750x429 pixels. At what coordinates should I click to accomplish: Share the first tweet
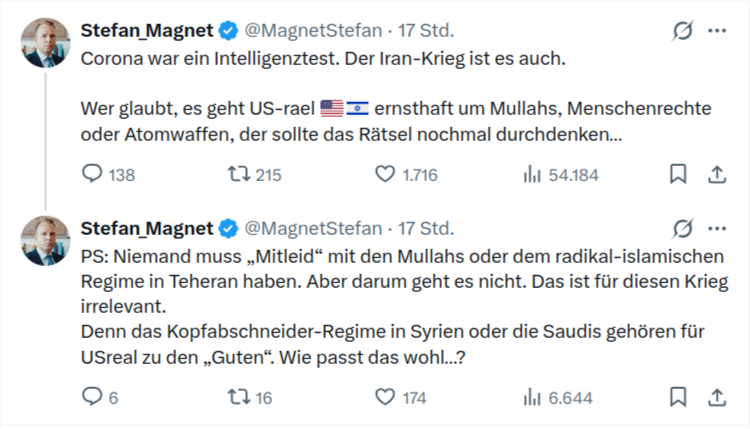tap(716, 175)
